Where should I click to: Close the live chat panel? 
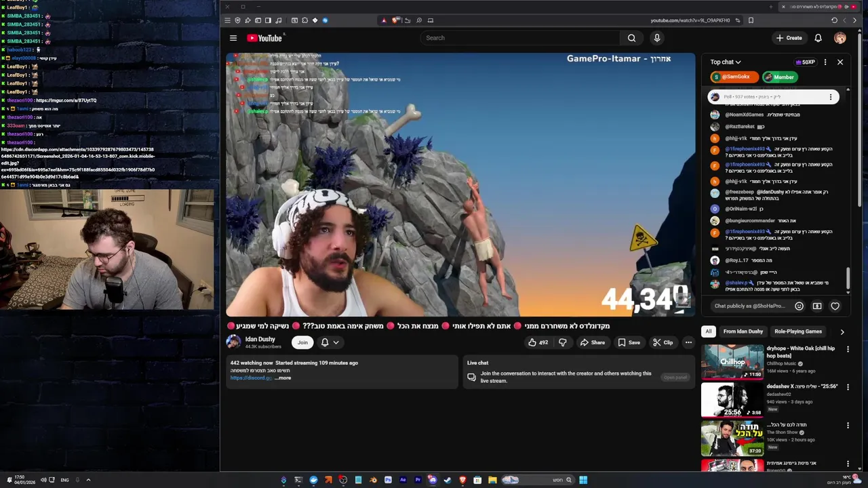click(840, 62)
